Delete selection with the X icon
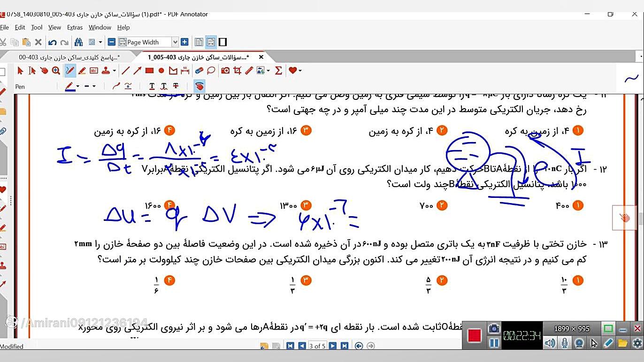The height and width of the screenshot is (362, 644). pyautogui.click(x=38, y=42)
